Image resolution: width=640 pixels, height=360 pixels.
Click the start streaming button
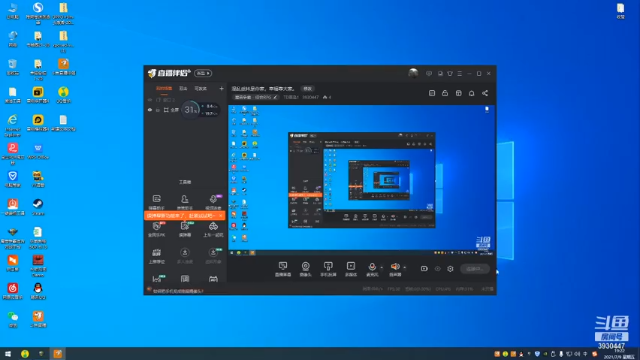[475, 269]
